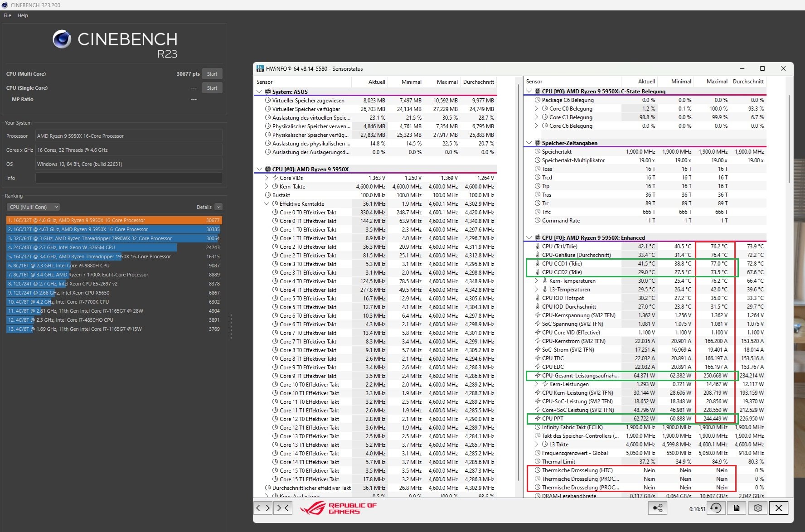
Task: Select the Thermische Drosselung (HTC) row
Action: tap(646, 470)
